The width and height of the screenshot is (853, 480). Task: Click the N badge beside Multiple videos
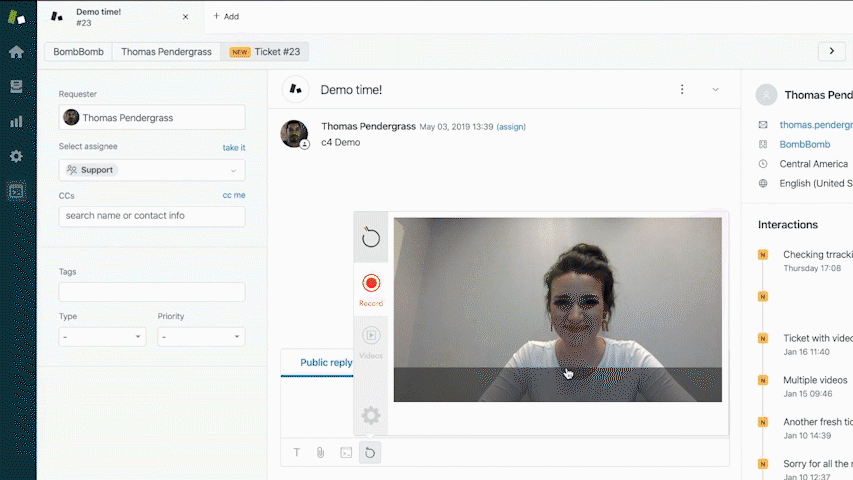(x=763, y=380)
